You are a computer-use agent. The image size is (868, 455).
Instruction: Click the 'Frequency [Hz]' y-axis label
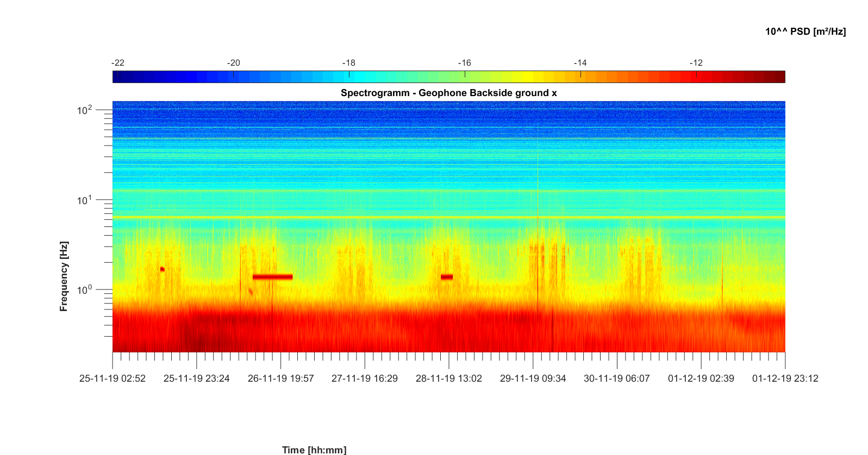click(x=64, y=276)
